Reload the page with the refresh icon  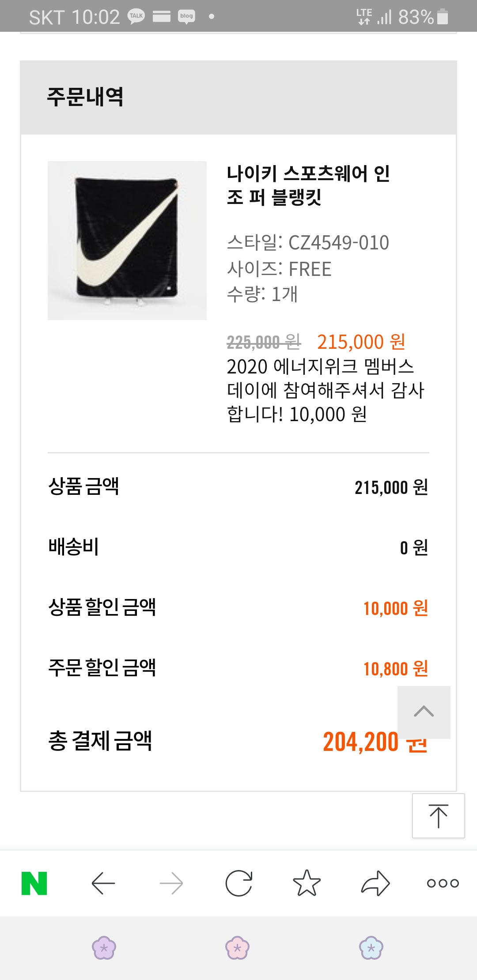238,883
